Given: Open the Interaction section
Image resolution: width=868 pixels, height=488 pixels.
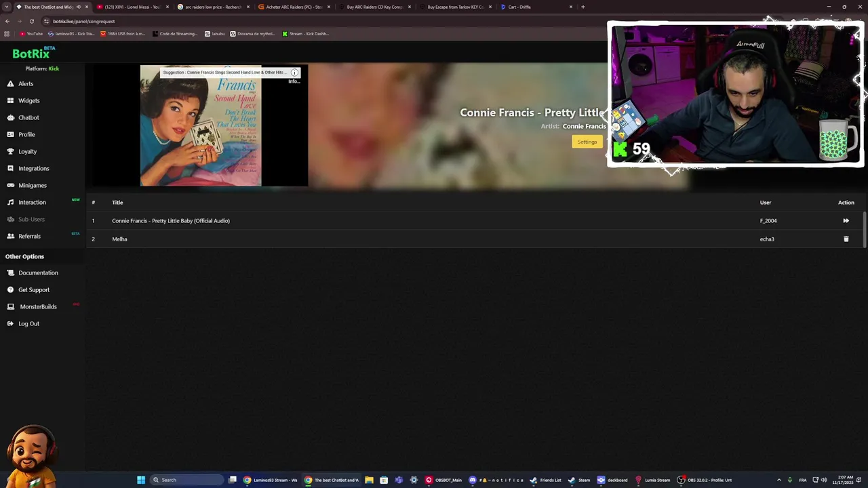Looking at the screenshot, I should [x=26, y=202].
